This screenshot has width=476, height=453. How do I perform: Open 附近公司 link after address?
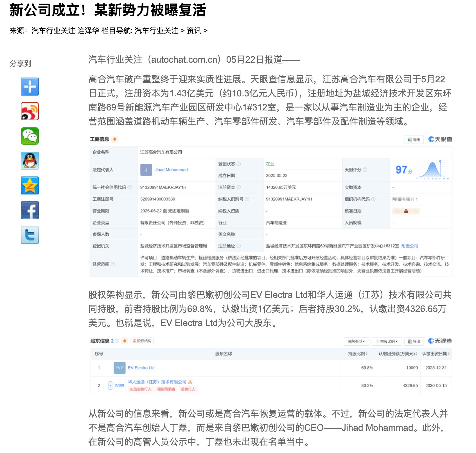click(410, 246)
